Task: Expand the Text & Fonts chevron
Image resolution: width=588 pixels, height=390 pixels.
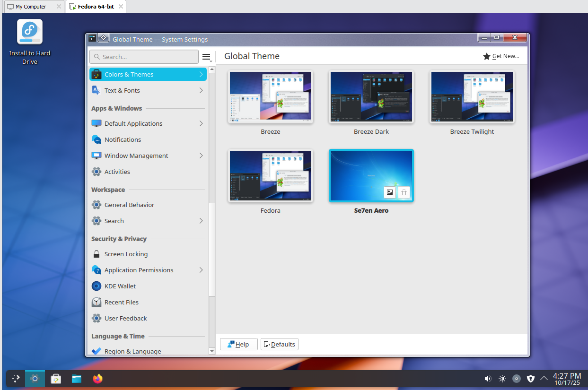Action: pos(201,90)
